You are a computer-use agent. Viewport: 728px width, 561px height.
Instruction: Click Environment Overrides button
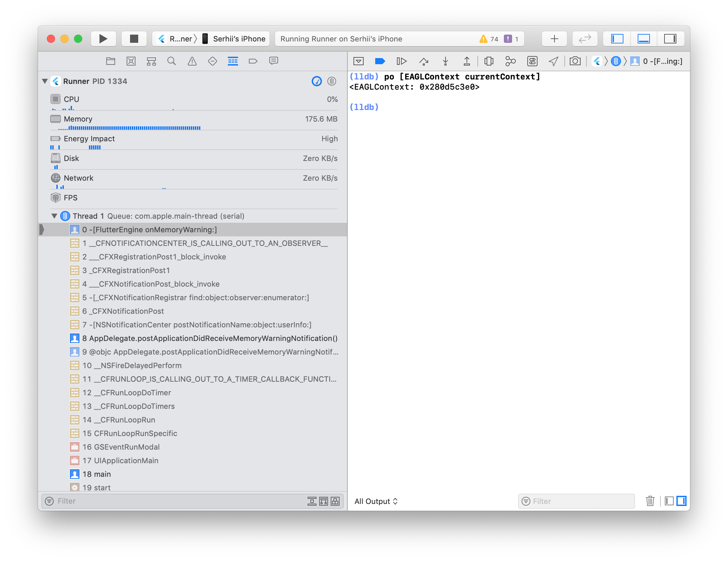pos(532,61)
